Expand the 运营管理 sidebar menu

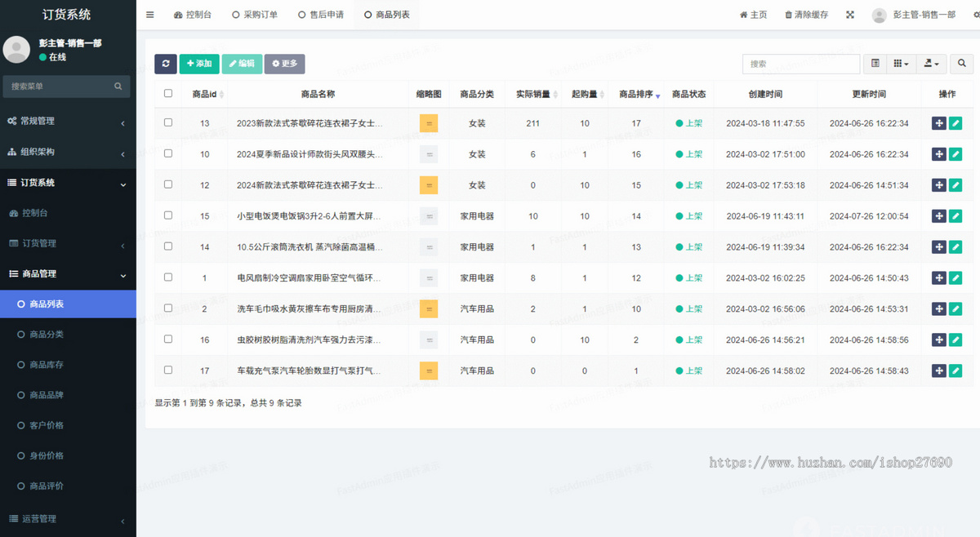[68, 519]
